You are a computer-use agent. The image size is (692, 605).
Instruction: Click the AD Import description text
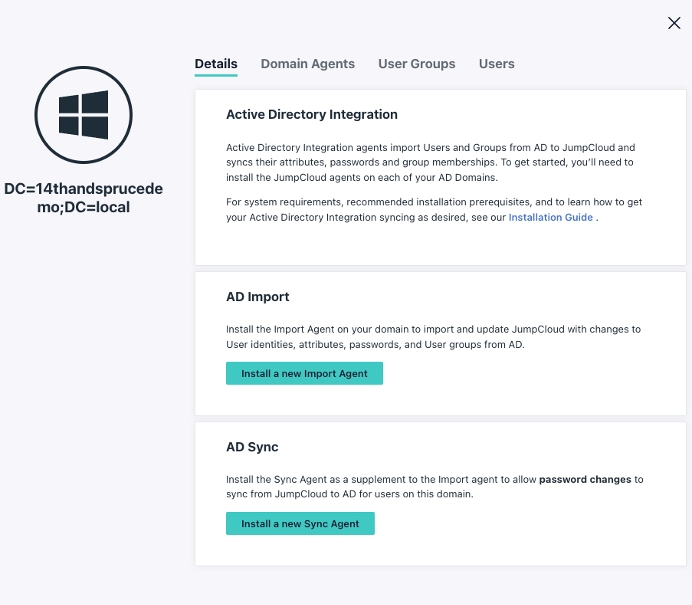432,336
